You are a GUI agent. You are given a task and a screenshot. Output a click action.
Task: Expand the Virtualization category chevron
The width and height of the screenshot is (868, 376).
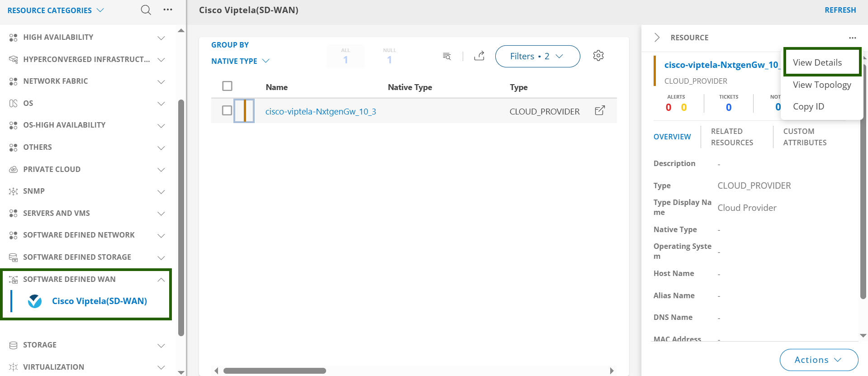click(161, 367)
